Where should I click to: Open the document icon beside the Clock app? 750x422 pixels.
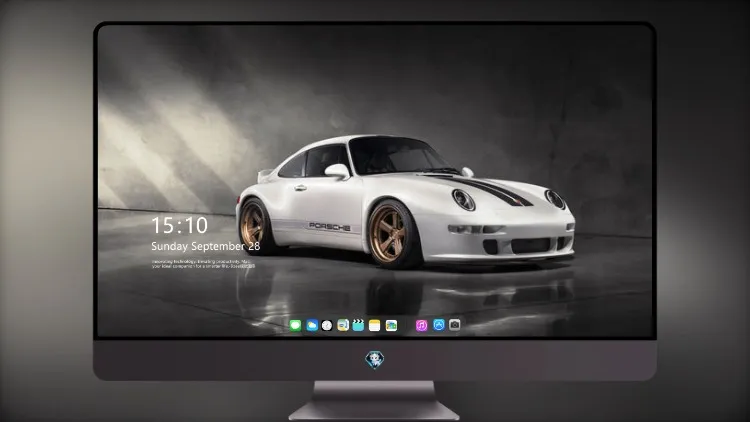click(x=342, y=325)
